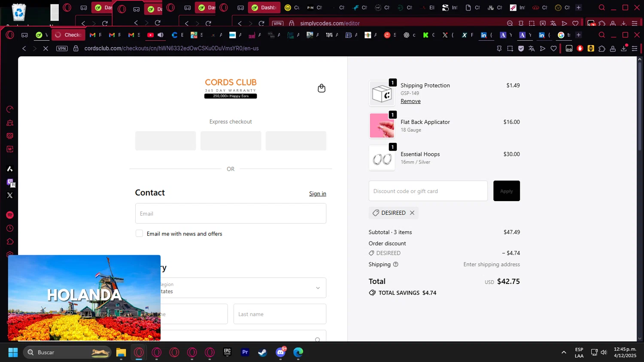Open pinboard pin icon in toolbar
Viewport: 644px width, 362px height.
point(499,48)
